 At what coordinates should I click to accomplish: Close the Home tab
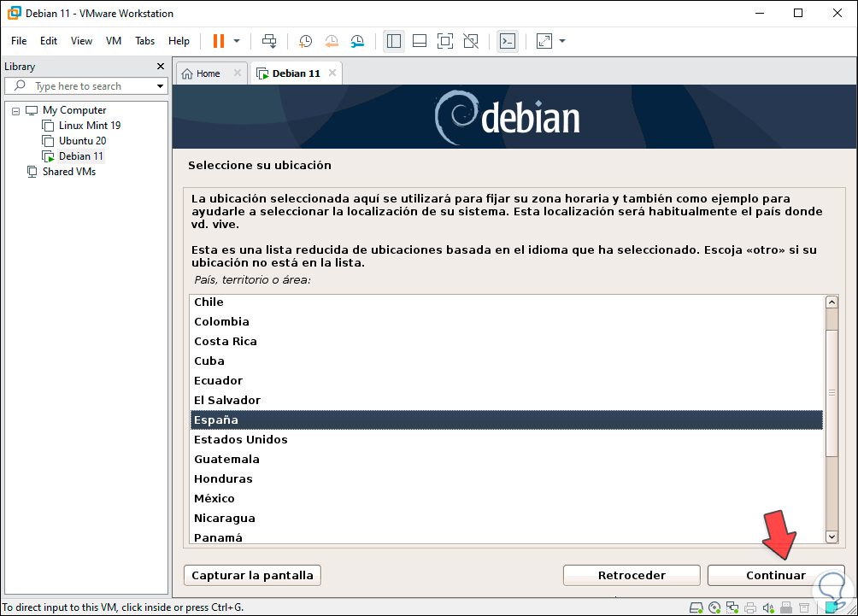[238, 73]
